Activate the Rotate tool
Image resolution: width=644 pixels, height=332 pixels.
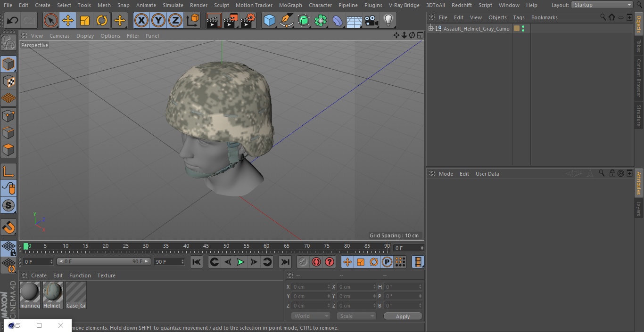point(102,21)
